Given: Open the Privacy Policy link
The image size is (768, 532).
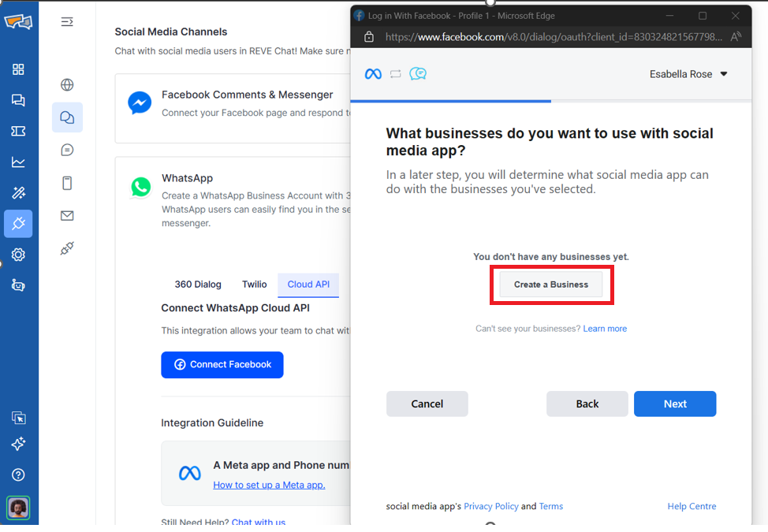Looking at the screenshot, I should click(490, 507).
